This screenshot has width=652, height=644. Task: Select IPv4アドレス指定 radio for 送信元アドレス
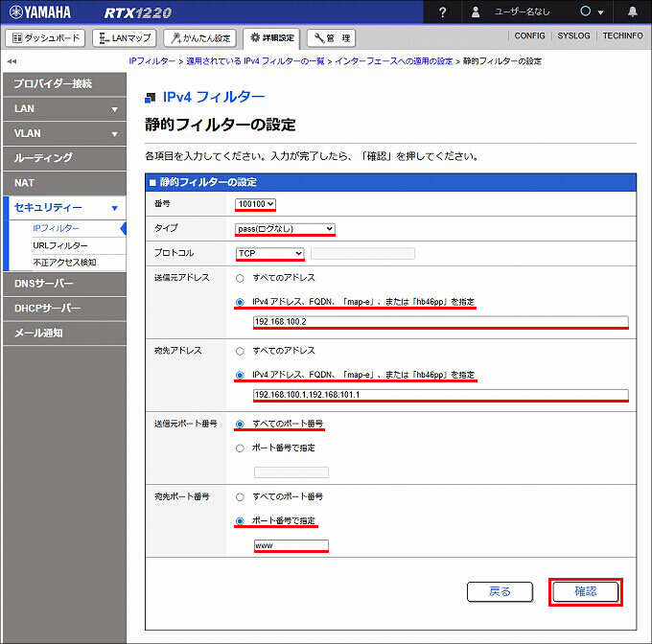pyautogui.click(x=240, y=302)
